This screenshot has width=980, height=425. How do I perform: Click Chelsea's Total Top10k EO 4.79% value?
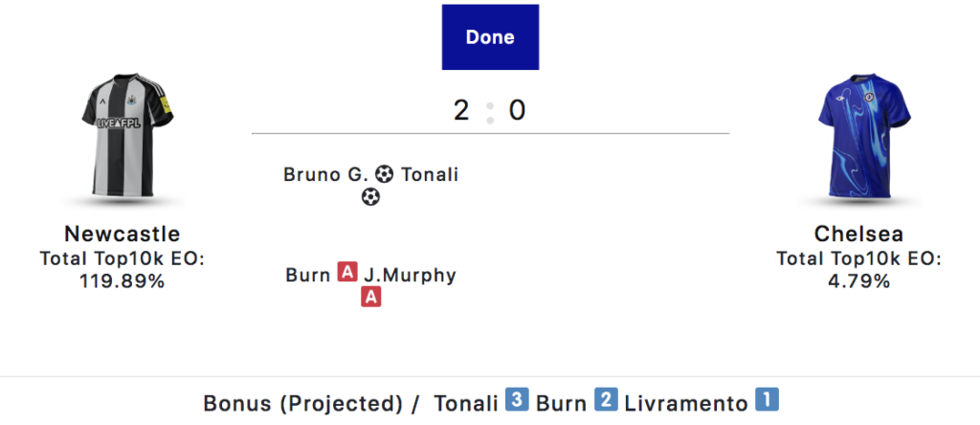[x=858, y=281]
